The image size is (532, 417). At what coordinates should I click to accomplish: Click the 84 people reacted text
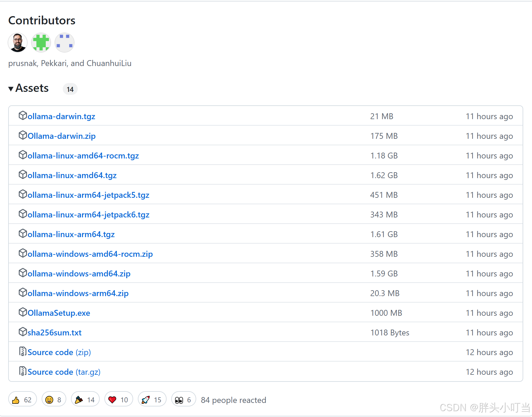click(233, 400)
